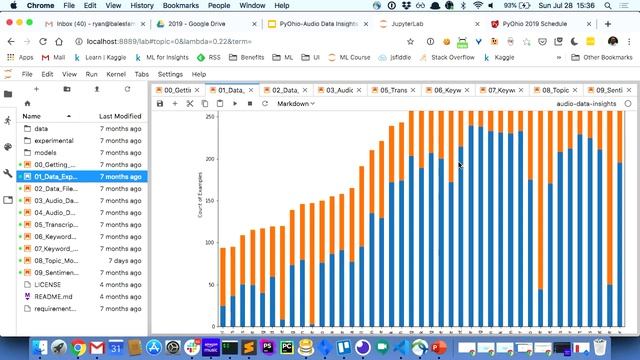Open PyCharm from the Dock
This screenshot has height=360, width=640.
287,348
